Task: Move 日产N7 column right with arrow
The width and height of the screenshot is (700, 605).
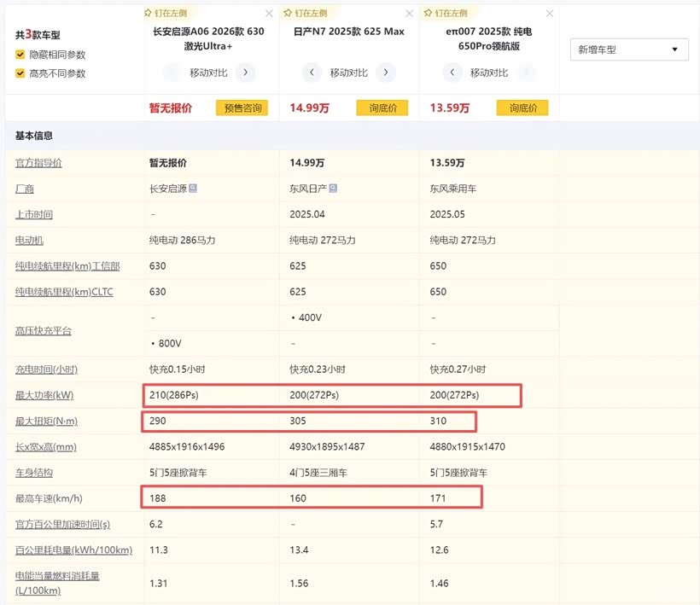Action: click(x=385, y=73)
